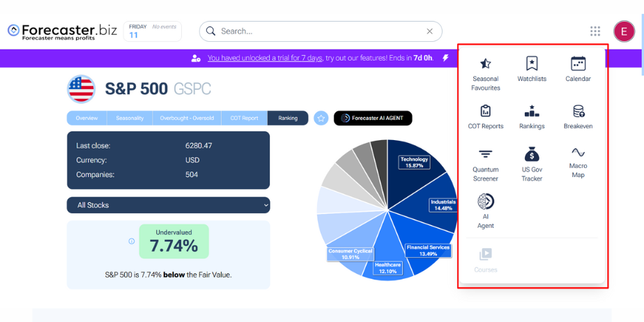Click the Currency value USD
Viewport: 644px width, 322px height.
[x=192, y=160]
